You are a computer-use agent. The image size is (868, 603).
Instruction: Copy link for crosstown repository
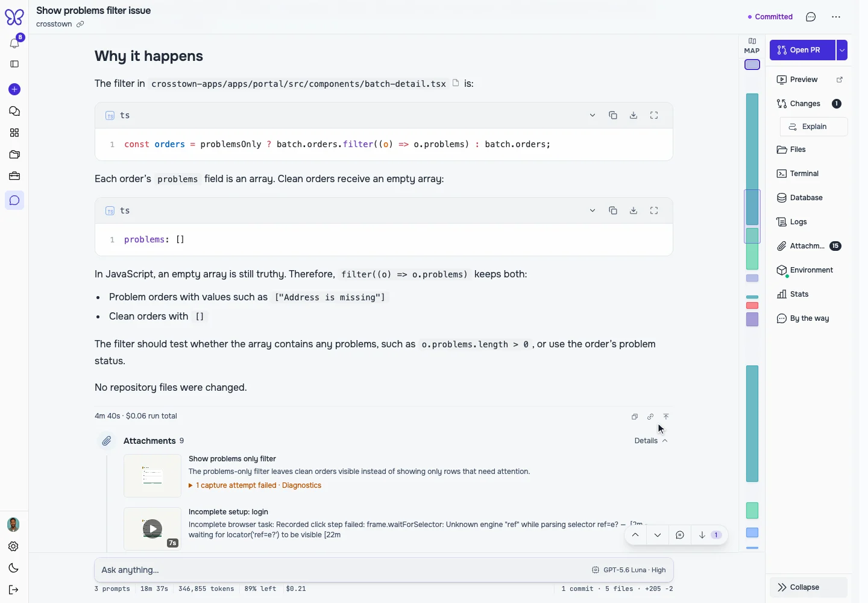coord(80,24)
